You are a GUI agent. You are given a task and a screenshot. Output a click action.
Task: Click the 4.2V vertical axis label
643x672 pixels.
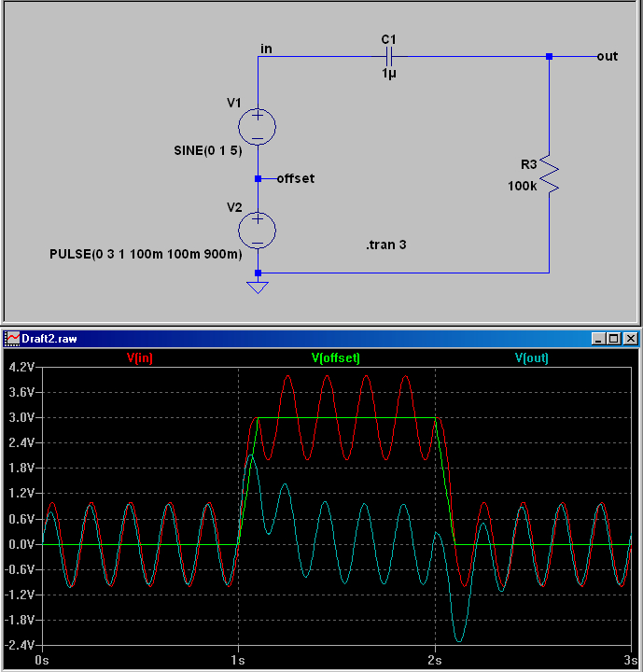point(21,368)
